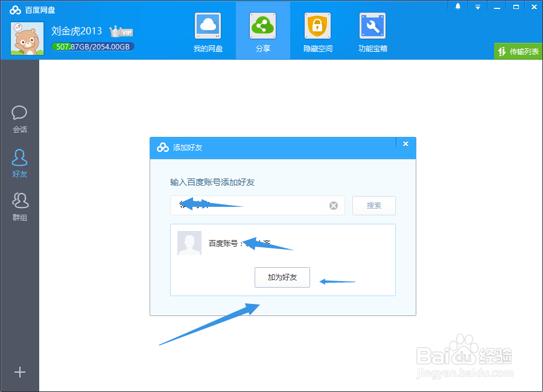Screen dimensions: 543x392
Task: Maximize the 百度网盘 window
Action: point(516,7)
